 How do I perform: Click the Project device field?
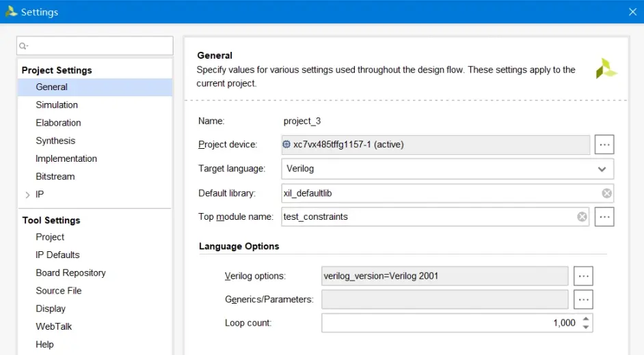point(435,145)
